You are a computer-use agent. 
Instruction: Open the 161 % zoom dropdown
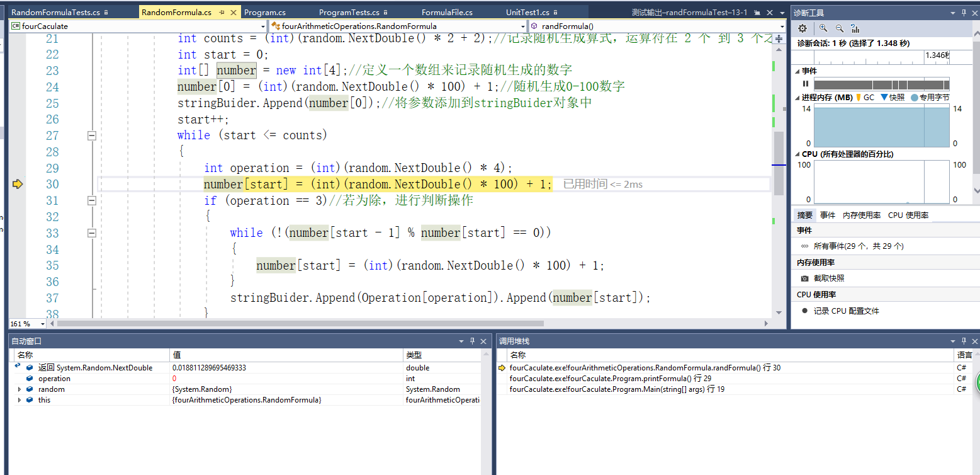[x=43, y=323]
